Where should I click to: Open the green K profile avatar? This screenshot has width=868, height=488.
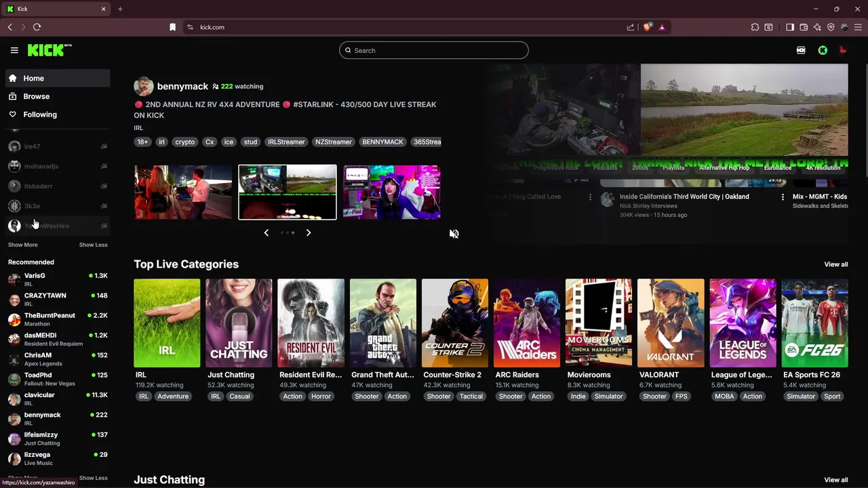click(823, 50)
